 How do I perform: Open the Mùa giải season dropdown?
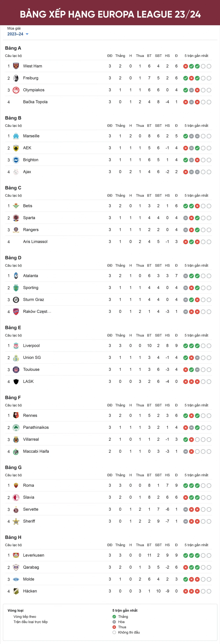coord(16,34)
